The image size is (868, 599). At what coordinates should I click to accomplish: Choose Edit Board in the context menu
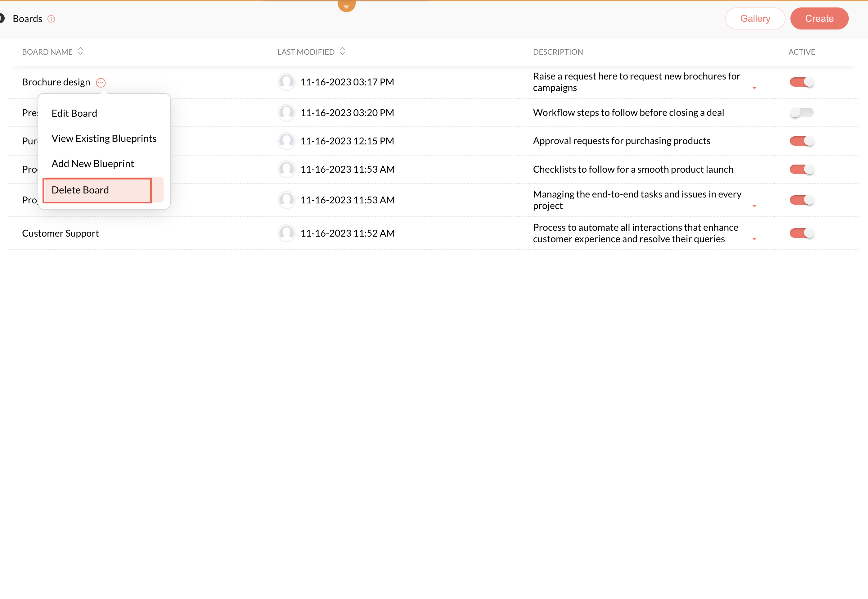pos(74,113)
